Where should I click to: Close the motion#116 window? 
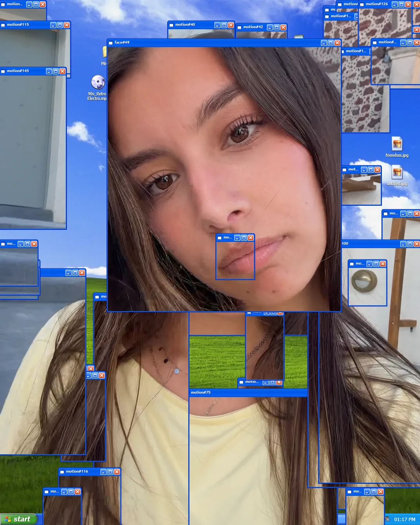[117, 472]
